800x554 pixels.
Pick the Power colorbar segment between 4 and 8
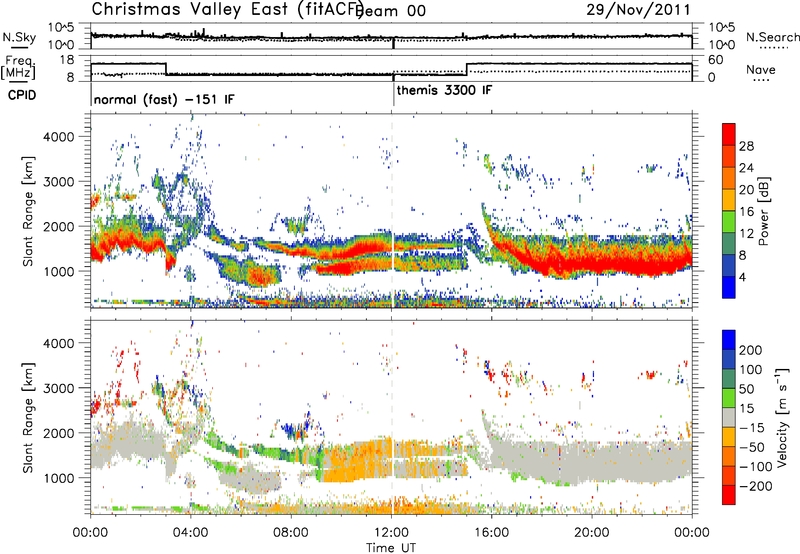pos(729,265)
